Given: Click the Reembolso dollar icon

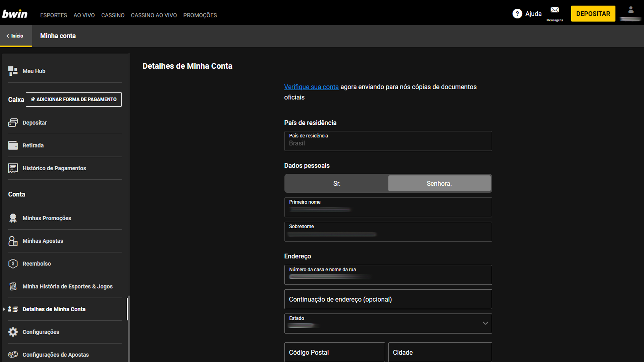Looking at the screenshot, I should [13, 264].
